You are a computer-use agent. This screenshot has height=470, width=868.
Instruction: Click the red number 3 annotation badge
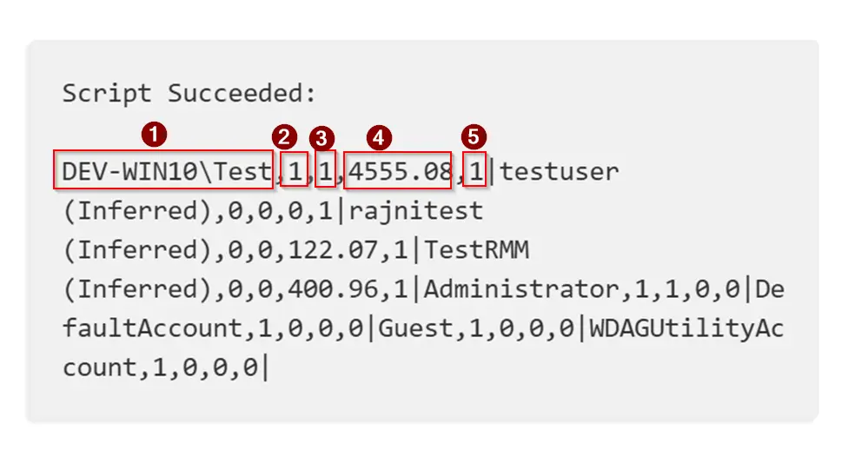[x=322, y=137]
